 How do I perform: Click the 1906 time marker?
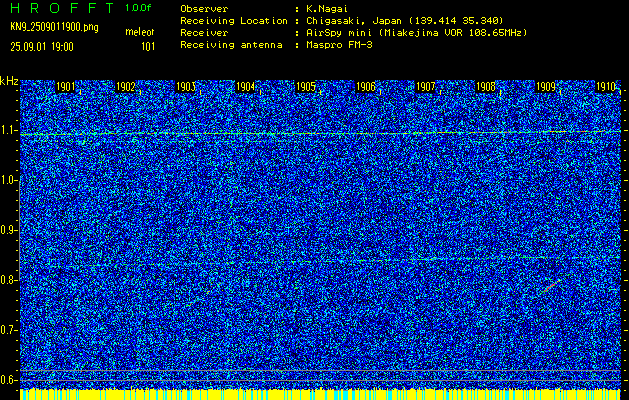[x=365, y=87]
